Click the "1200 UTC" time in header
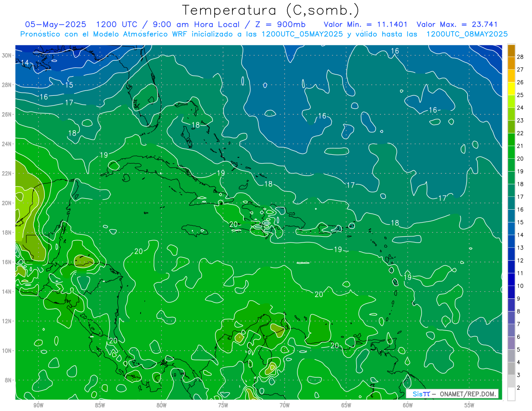This screenshot has height=411, width=532. [x=118, y=24]
